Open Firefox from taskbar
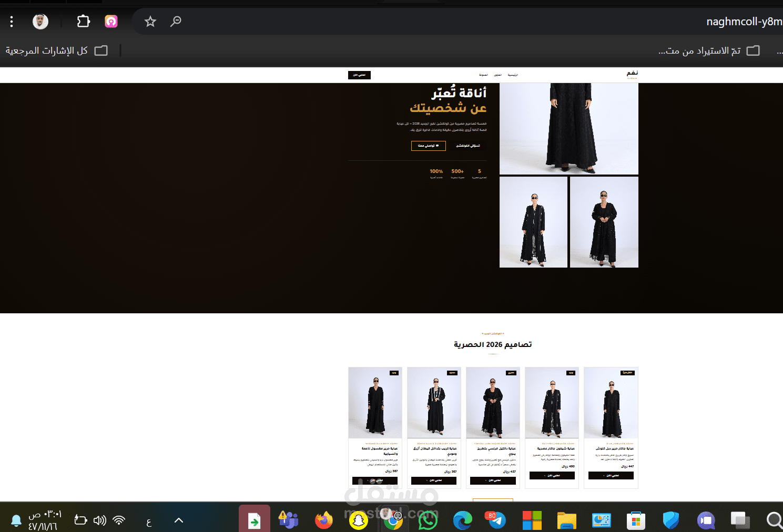The height and width of the screenshot is (532, 783). (x=324, y=520)
